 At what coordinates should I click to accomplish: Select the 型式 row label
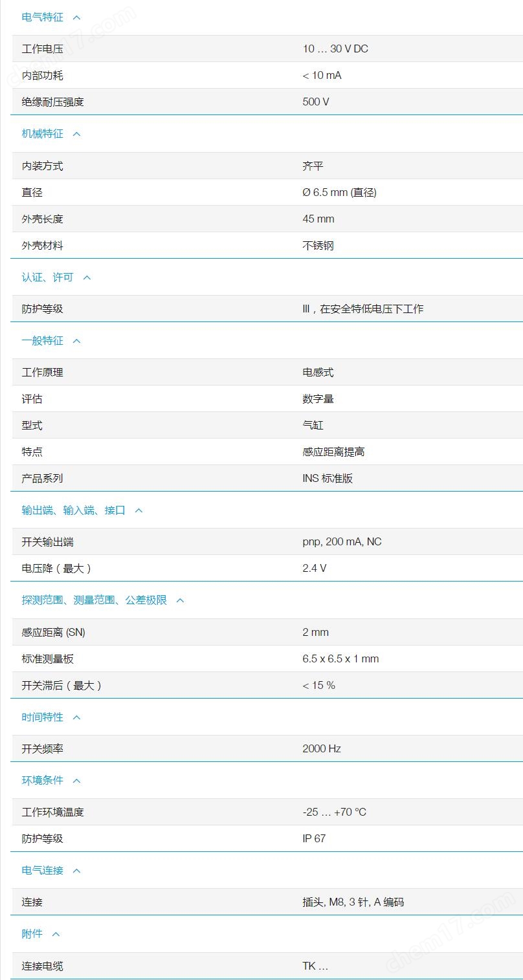click(32, 426)
